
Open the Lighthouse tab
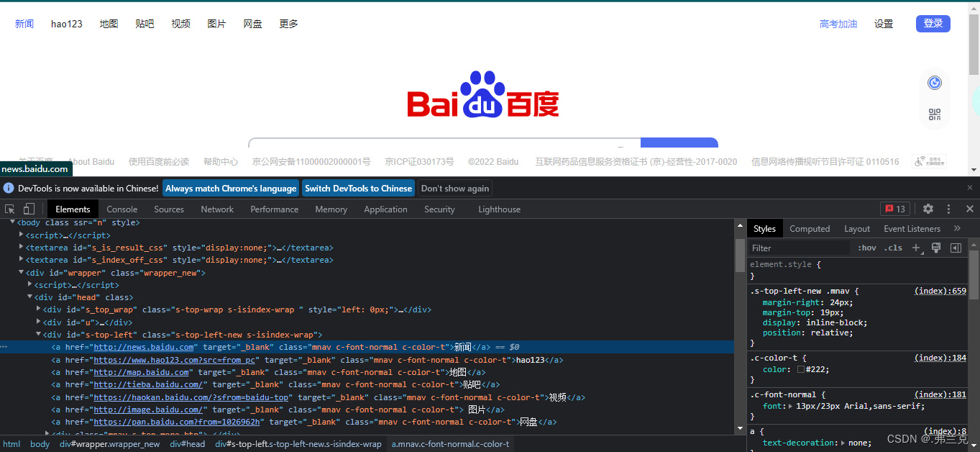499,209
